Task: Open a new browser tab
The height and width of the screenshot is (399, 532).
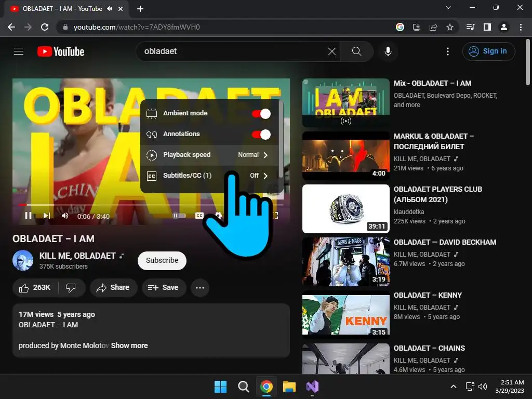Action: click(x=140, y=9)
